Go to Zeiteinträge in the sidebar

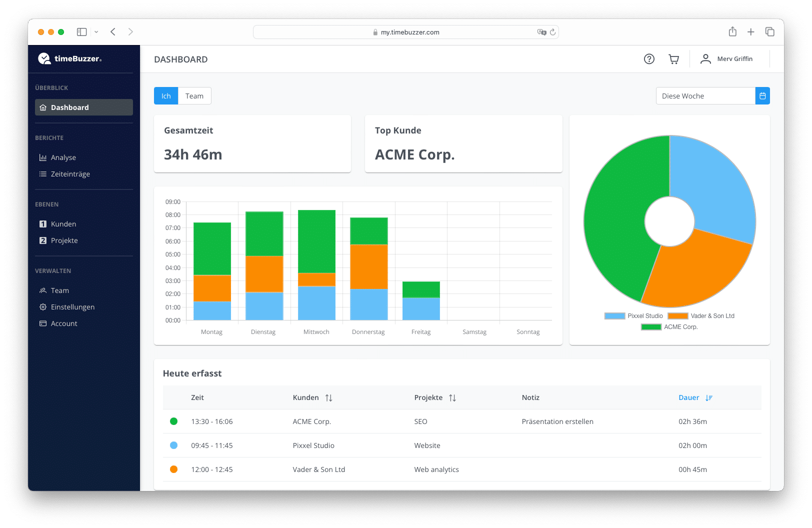[x=70, y=174]
